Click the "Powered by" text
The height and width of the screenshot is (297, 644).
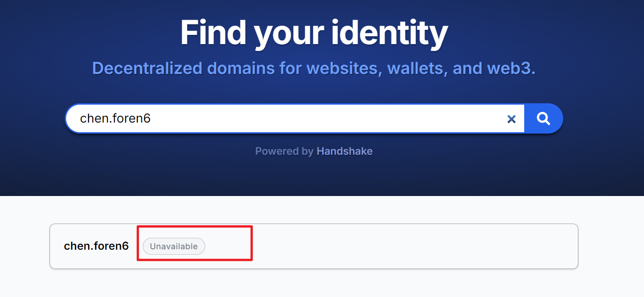point(284,151)
